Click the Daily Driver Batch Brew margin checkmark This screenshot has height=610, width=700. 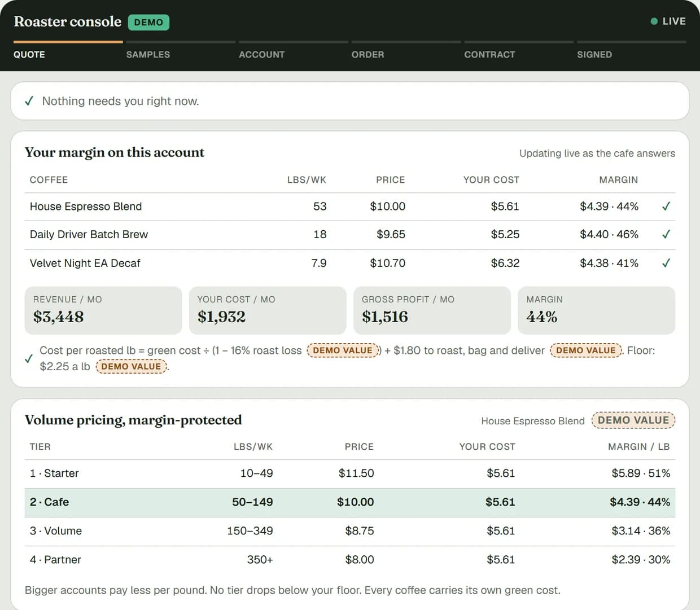(666, 234)
